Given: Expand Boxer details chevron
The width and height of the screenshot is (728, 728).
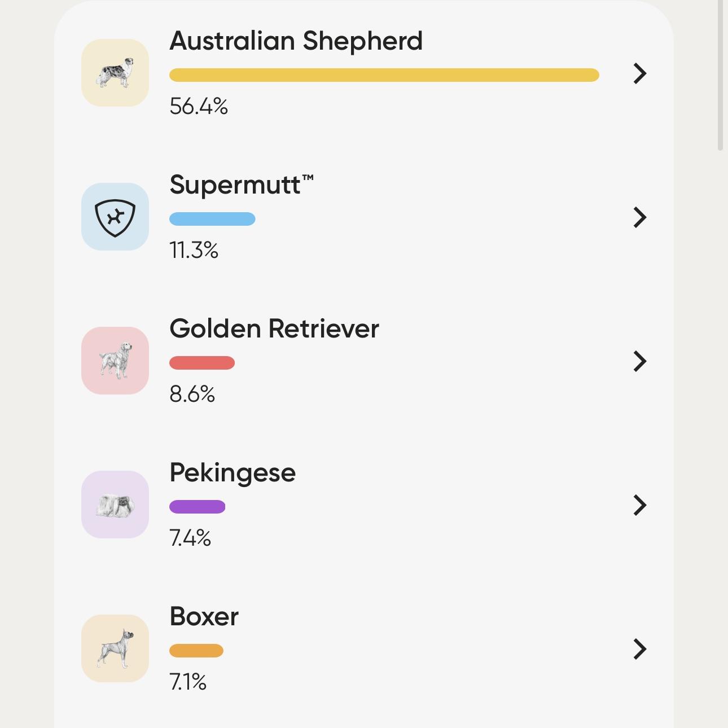Looking at the screenshot, I should (x=639, y=649).
